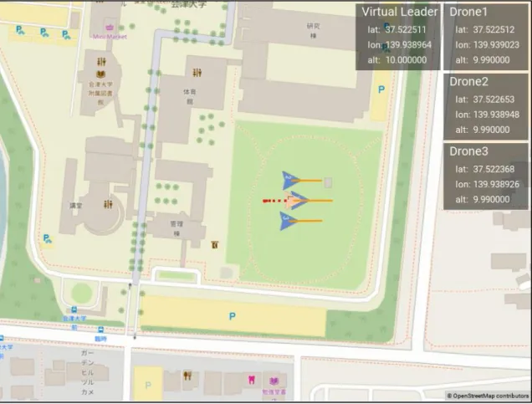This screenshot has height=404, width=532.
Task: Click the toilets icon above the library
Action: click(101, 62)
